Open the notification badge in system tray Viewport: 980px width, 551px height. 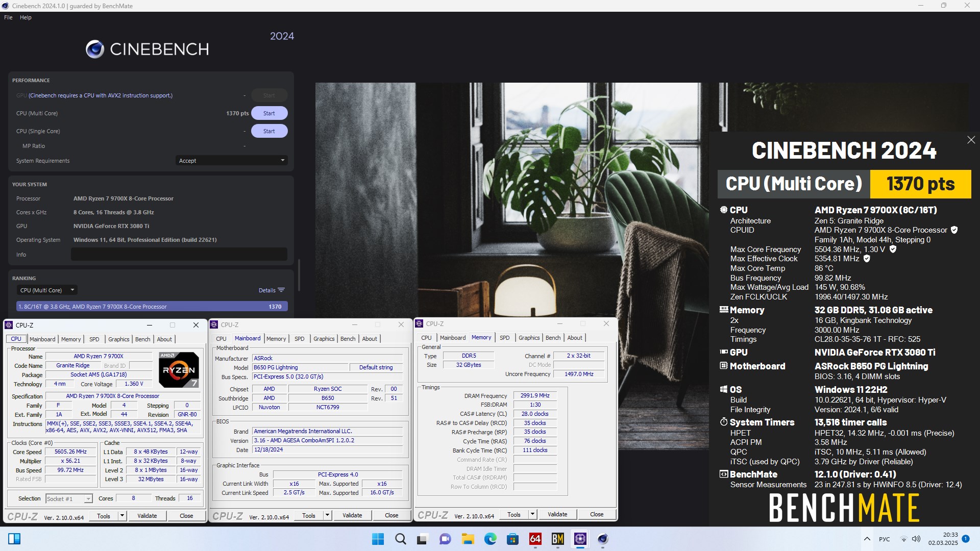coord(965,538)
